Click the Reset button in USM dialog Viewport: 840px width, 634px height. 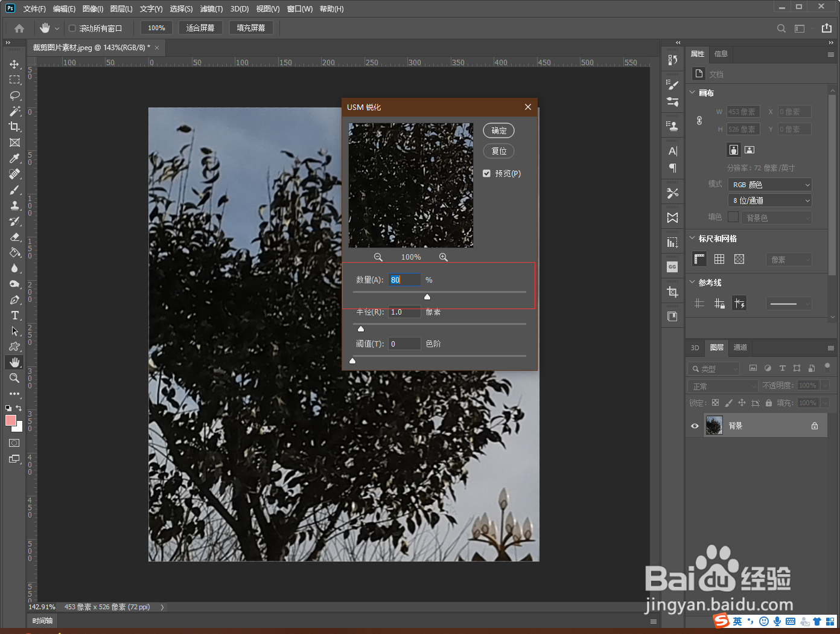pos(499,151)
